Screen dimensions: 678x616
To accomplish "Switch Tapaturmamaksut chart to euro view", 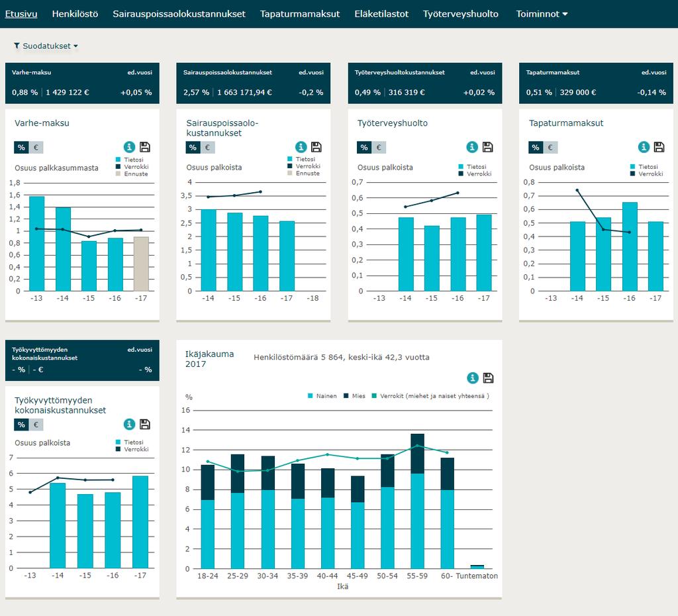I will [x=550, y=148].
